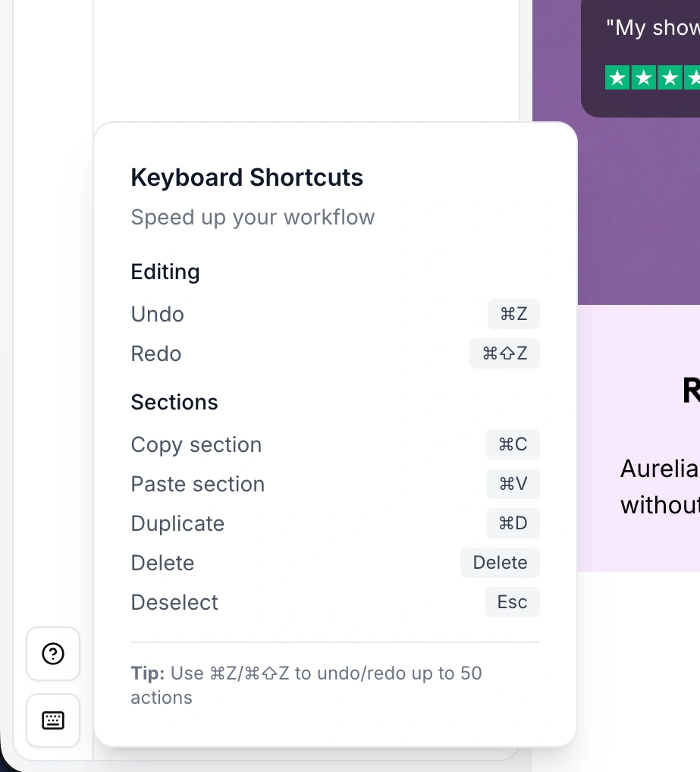Click the Duplicate entry label
The image size is (700, 772).
click(177, 523)
